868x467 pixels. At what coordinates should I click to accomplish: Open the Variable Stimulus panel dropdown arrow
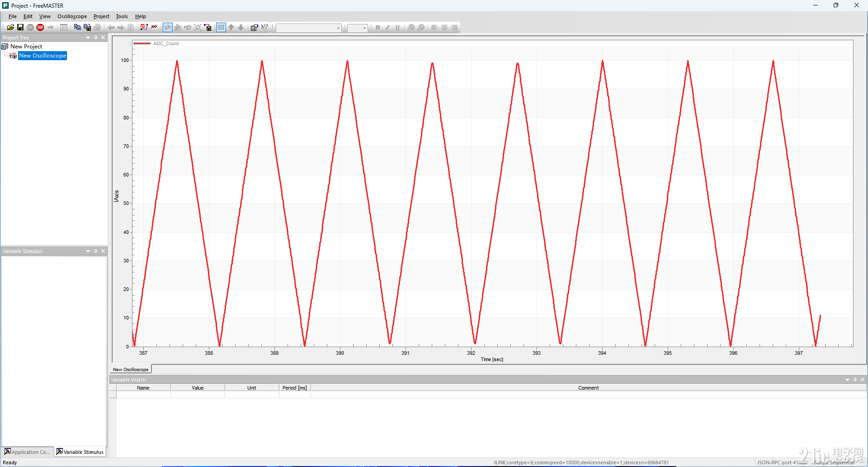(88, 251)
